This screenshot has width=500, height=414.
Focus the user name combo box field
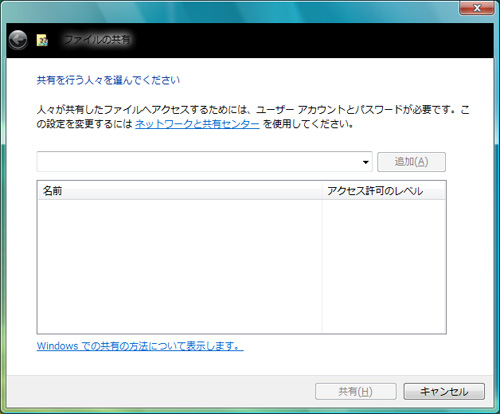coord(204,162)
